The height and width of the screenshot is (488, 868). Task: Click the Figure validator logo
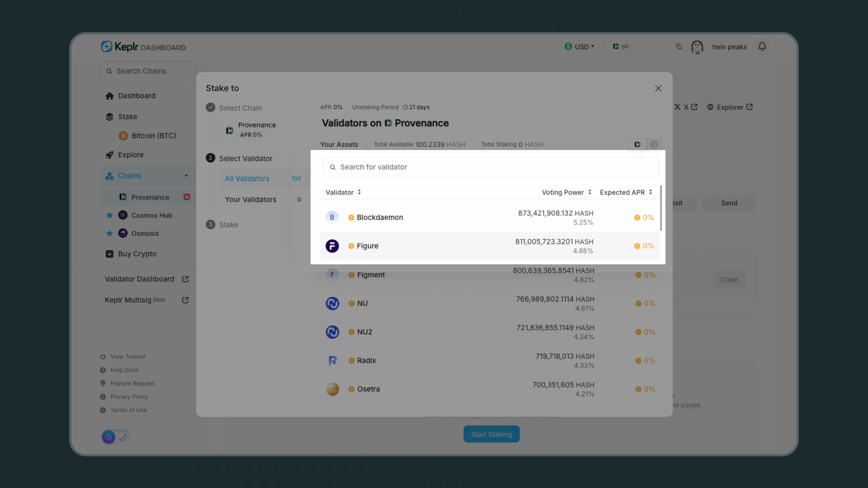click(332, 246)
